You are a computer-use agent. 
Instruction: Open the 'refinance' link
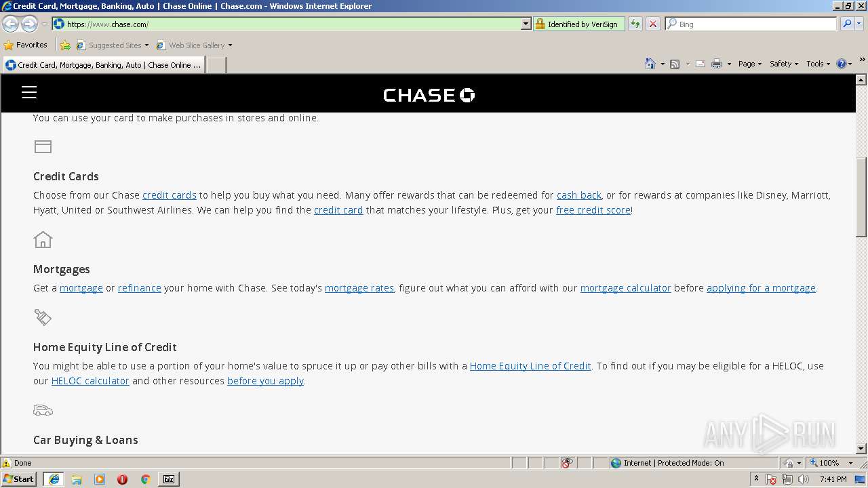(140, 288)
